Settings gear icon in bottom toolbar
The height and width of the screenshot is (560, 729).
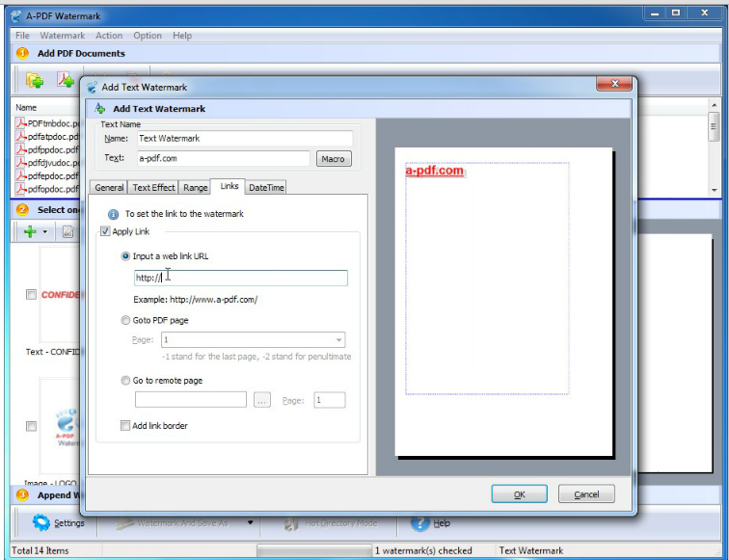[40, 522]
